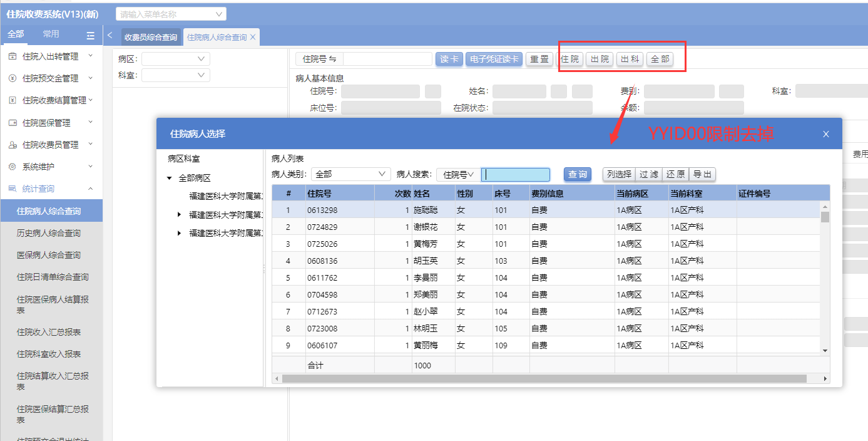Open 住院日清单综合查询 menu item
This screenshot has height=441, width=868.
tap(53, 277)
